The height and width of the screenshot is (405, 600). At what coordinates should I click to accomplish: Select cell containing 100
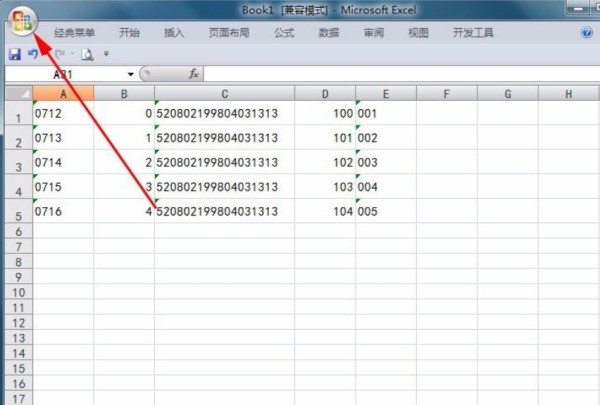[325, 113]
